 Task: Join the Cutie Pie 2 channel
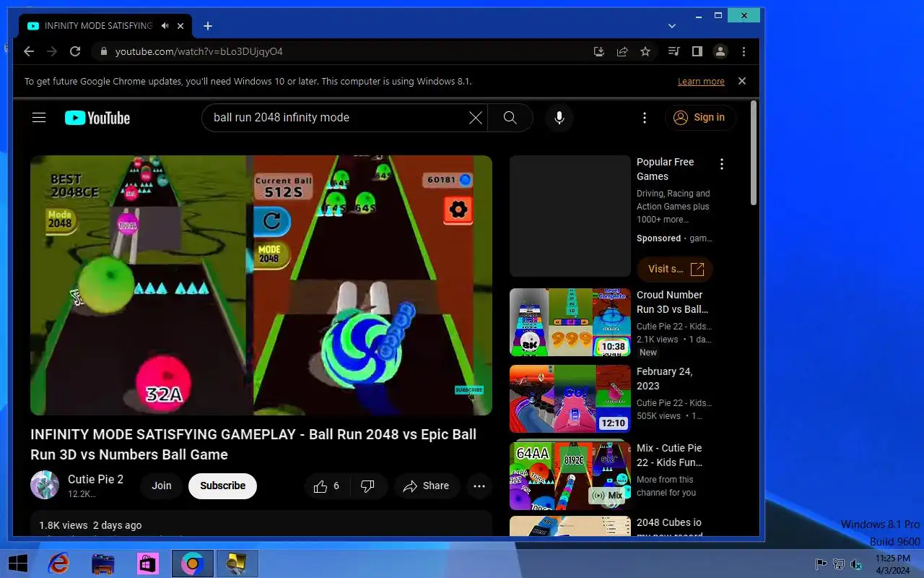click(x=162, y=486)
